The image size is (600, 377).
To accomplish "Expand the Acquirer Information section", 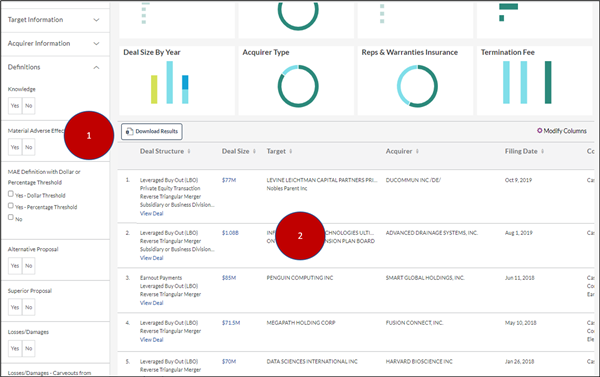I will tap(55, 43).
